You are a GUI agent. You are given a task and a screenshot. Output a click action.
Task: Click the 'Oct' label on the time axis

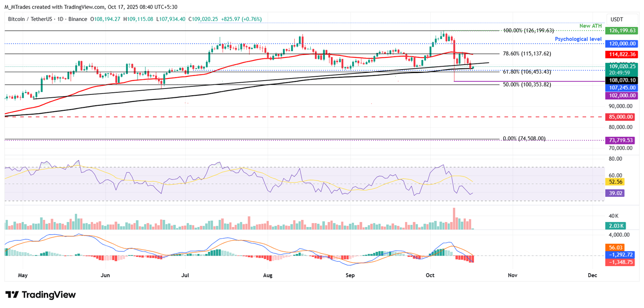point(430,275)
